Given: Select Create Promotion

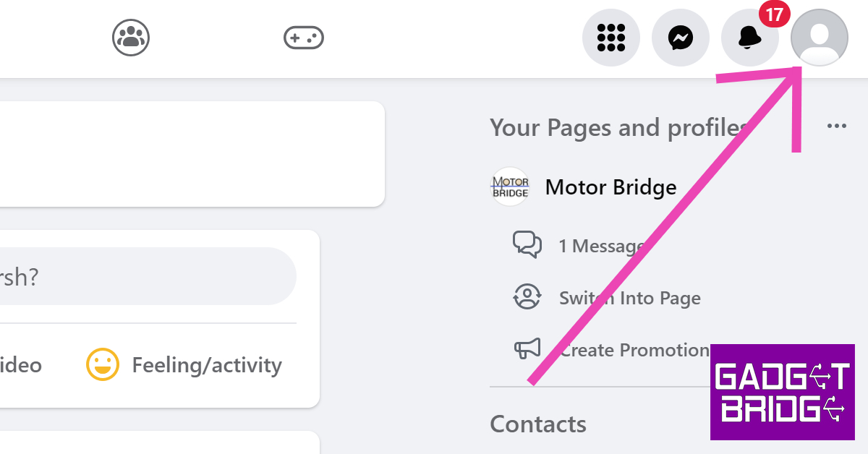Looking at the screenshot, I should [634, 350].
